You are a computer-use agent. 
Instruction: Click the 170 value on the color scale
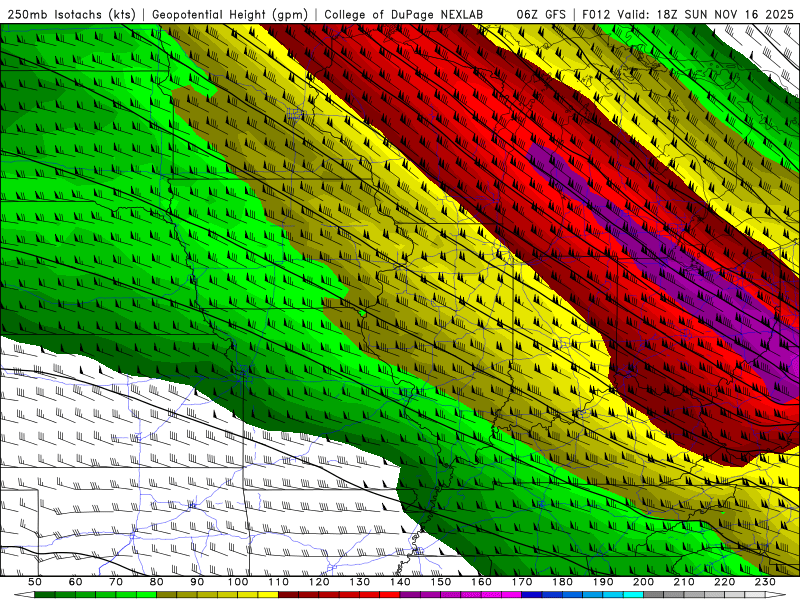click(x=522, y=582)
